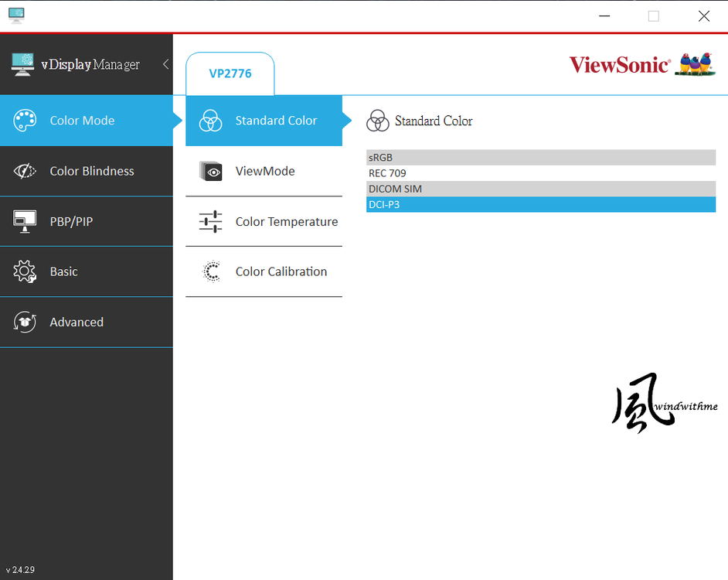Click the ViewMode eye icon
The height and width of the screenshot is (580, 728).
click(210, 171)
